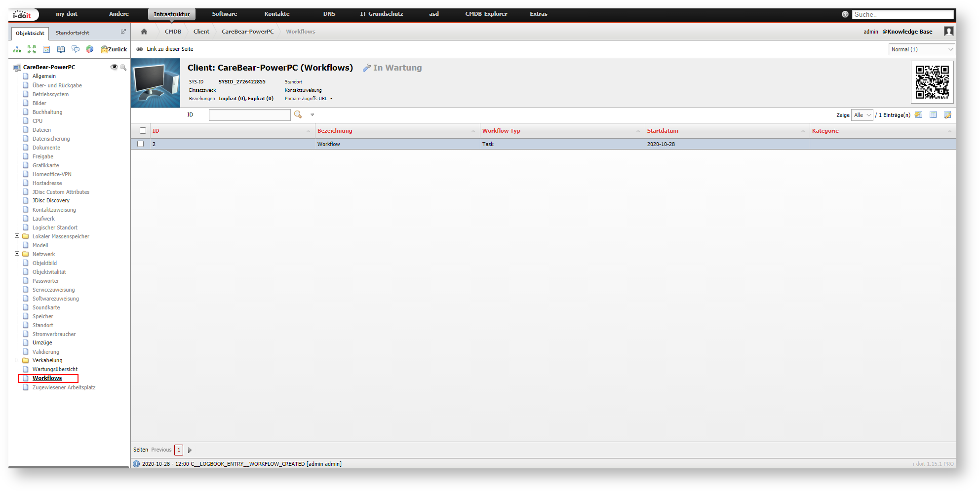Open the Normal (1) status dropdown

(921, 49)
